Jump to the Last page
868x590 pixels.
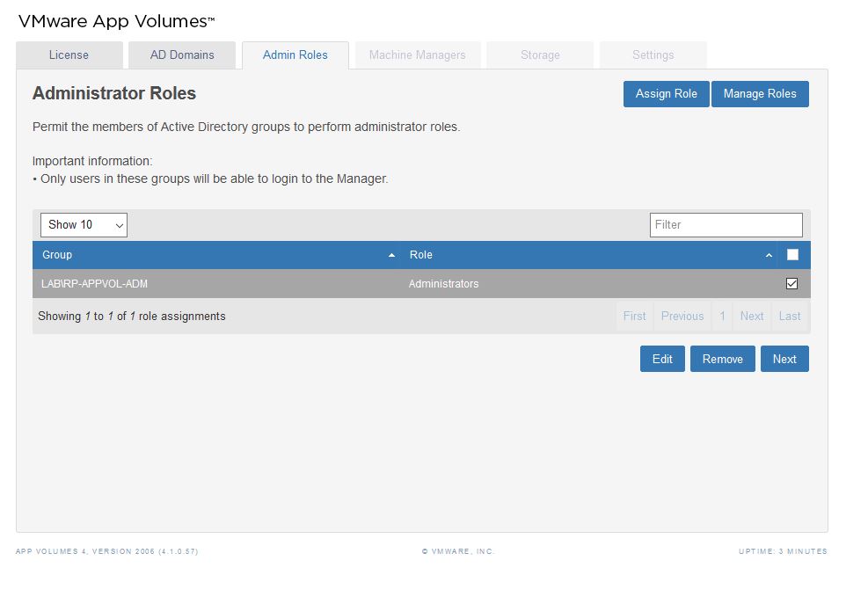coord(790,316)
